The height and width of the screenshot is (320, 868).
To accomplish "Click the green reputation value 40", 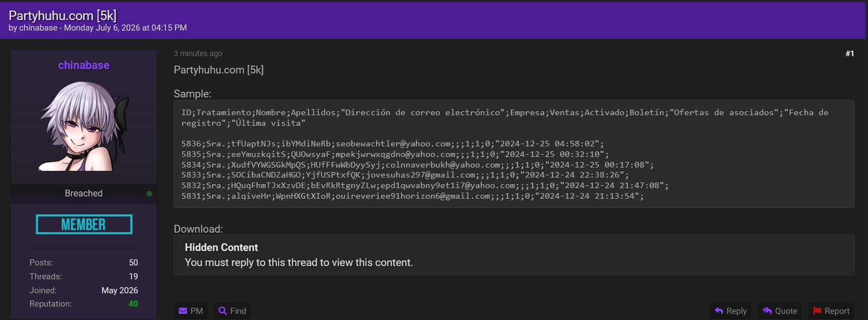I will (x=133, y=304).
